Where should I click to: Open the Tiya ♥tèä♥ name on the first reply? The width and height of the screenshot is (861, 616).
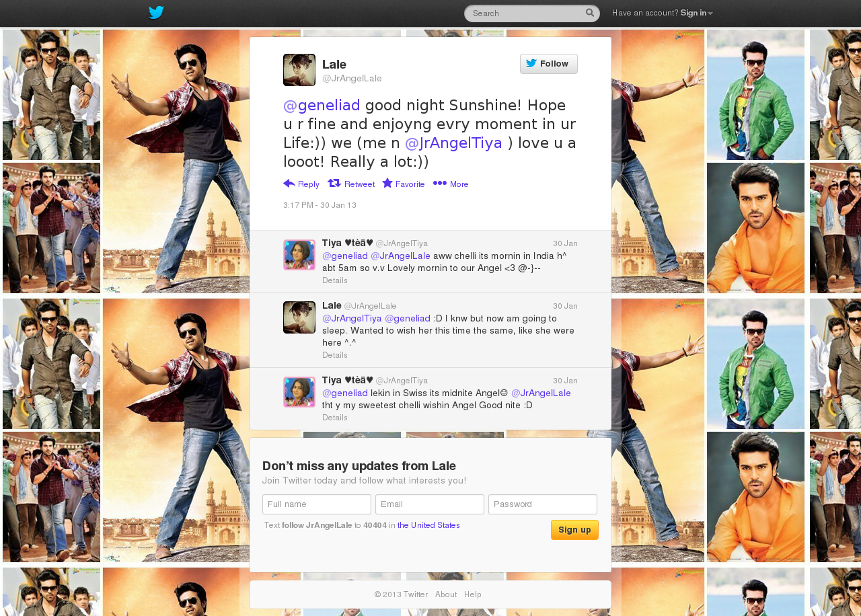tap(348, 243)
